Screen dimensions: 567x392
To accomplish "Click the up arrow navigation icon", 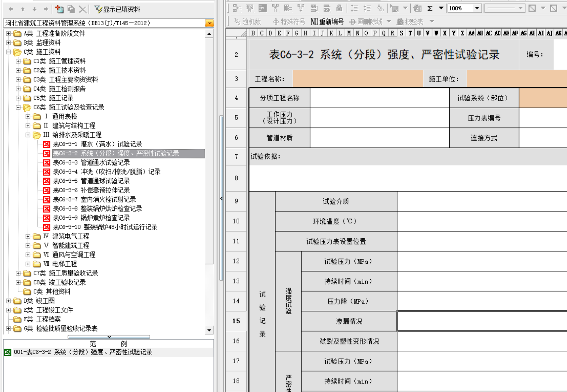I will [x=23, y=9].
